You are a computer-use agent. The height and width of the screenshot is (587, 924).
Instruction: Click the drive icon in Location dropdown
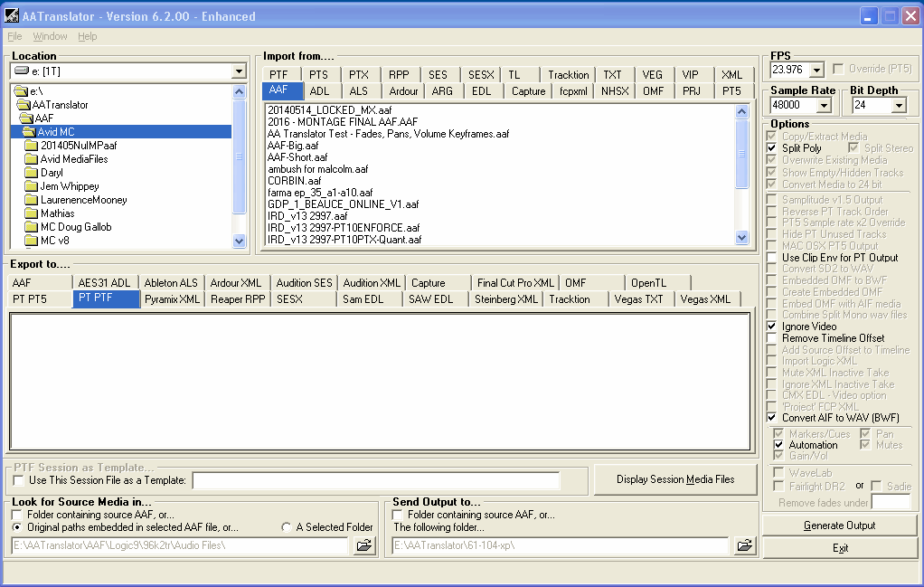tap(22, 71)
